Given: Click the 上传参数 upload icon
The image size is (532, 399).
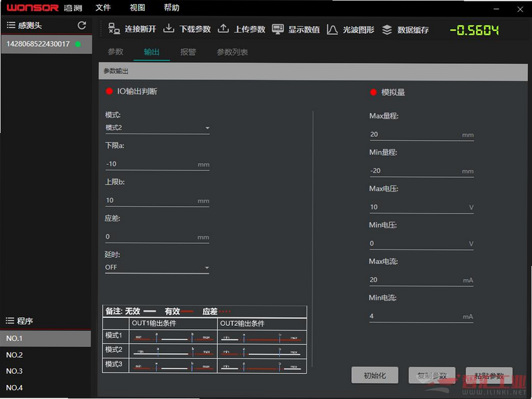Looking at the screenshot, I should pos(223,29).
